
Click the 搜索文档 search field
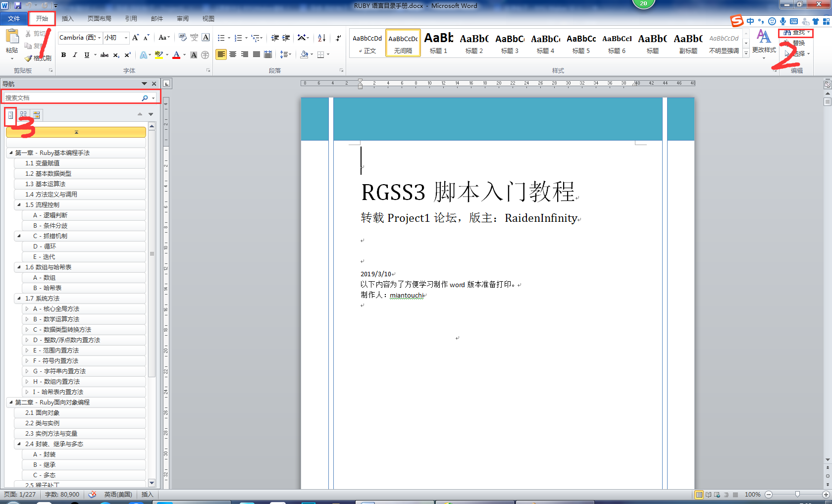72,98
